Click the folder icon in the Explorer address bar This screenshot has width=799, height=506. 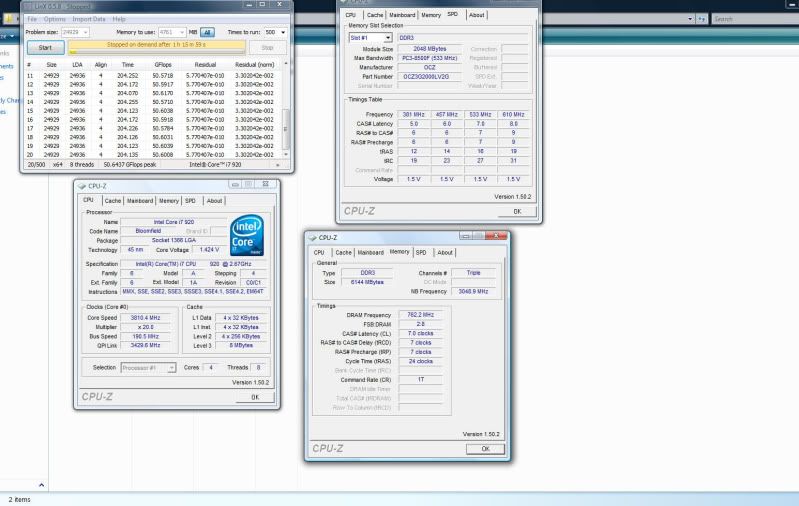point(9,19)
